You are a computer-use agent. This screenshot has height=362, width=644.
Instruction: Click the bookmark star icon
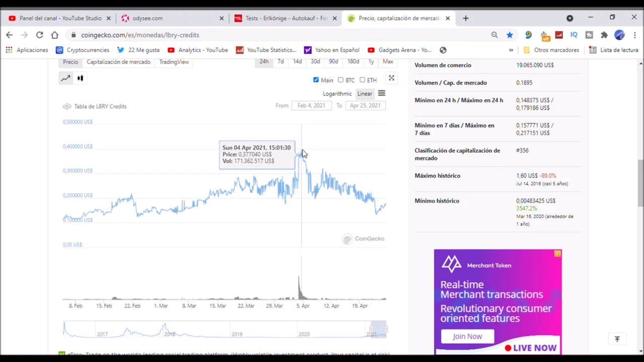click(x=510, y=35)
